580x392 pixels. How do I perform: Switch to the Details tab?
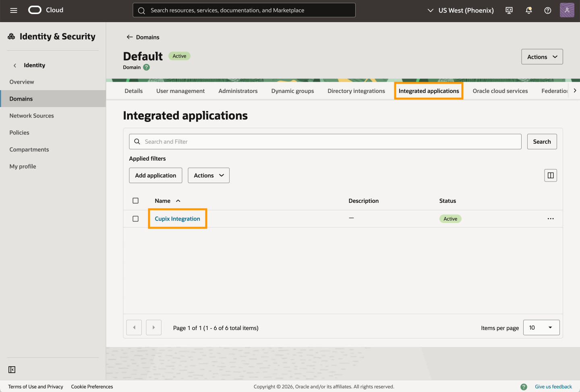coord(134,91)
